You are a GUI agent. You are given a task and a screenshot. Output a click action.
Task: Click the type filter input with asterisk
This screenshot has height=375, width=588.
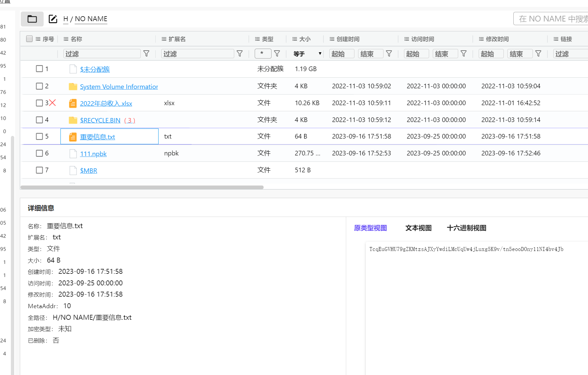[263, 54]
